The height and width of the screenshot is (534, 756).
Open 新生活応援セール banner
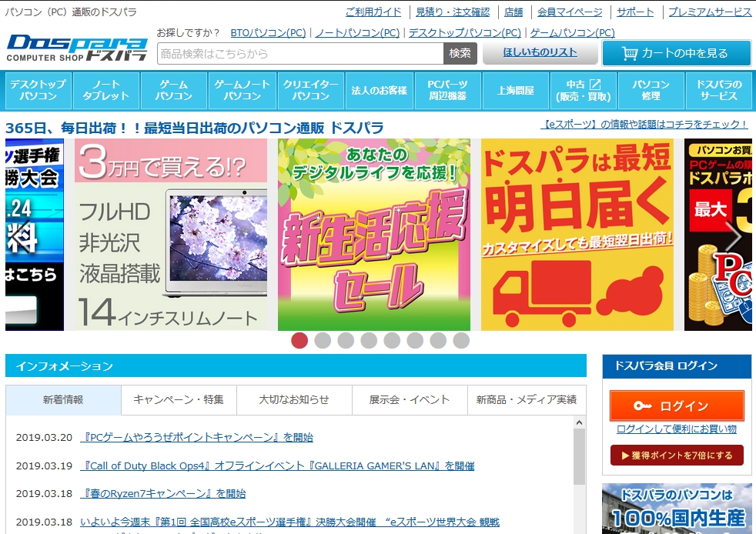[x=374, y=235]
